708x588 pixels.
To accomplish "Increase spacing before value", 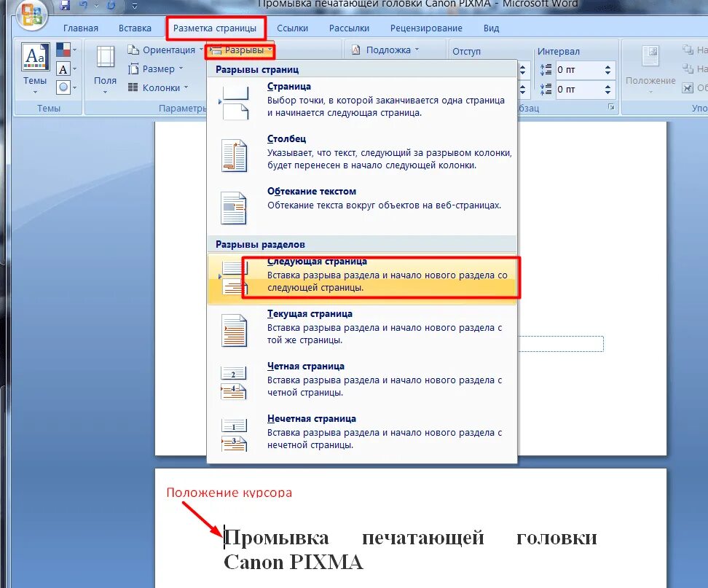I will [607, 67].
